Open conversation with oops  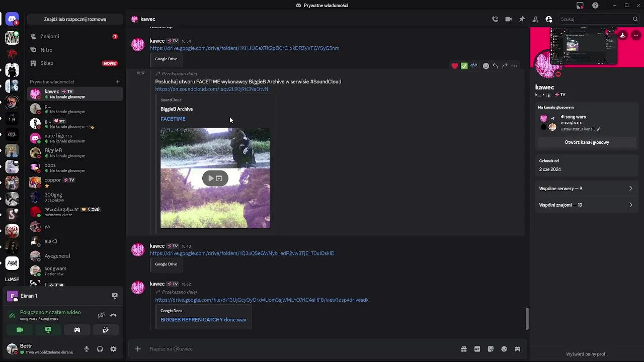(x=75, y=167)
